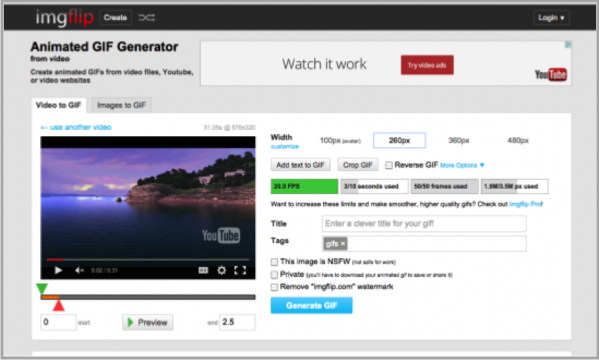Image resolution: width=599 pixels, height=360 pixels.
Task: Click the Crop GIF button
Action: pyautogui.click(x=358, y=165)
